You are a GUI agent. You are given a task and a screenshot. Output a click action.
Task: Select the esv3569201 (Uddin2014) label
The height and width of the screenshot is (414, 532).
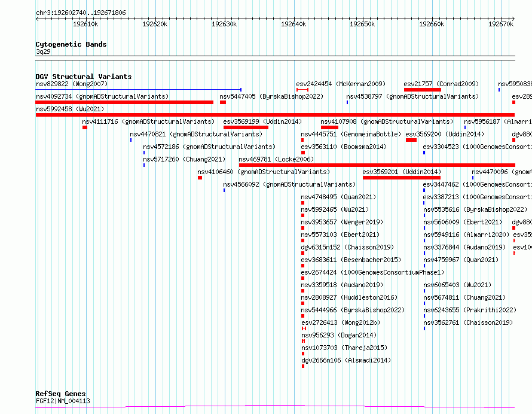pyautogui.click(x=402, y=172)
